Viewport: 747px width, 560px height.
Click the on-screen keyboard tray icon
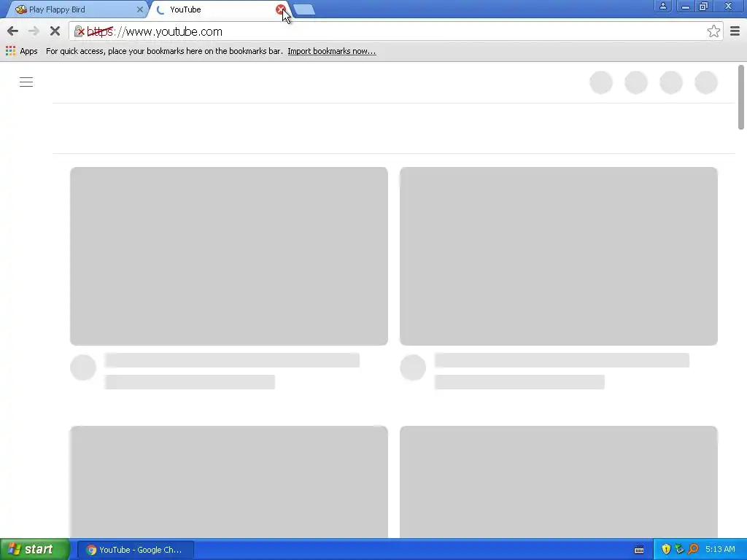point(639,550)
